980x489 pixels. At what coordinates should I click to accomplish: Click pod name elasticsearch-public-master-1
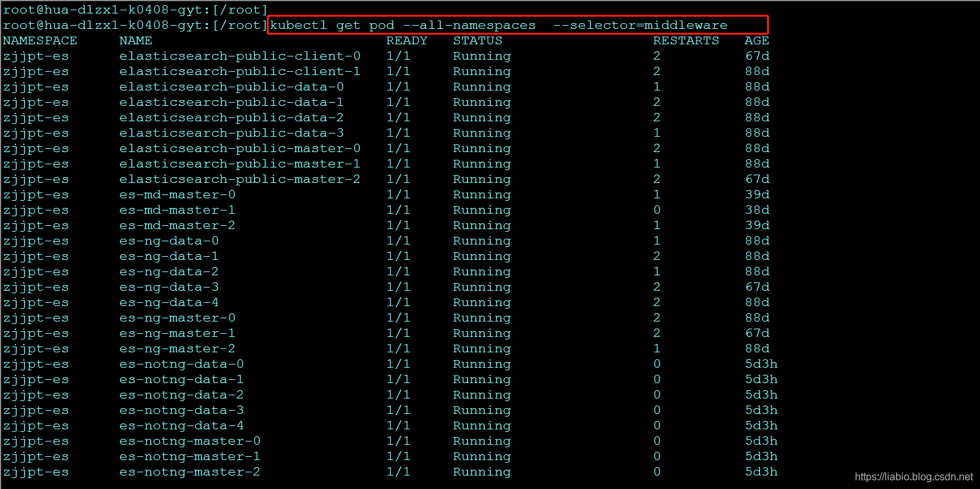tap(240, 164)
